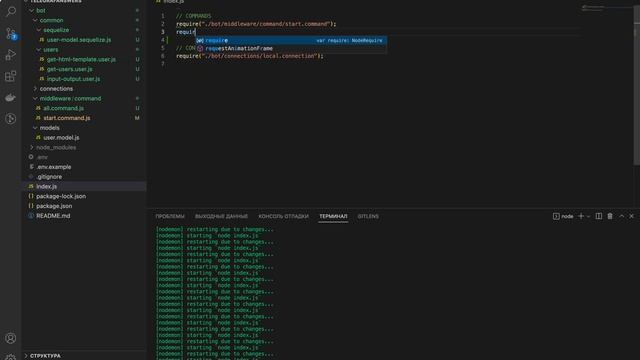Switch to the ВЫХОДНЫЕ ДАННЫЕ tab

[221, 216]
